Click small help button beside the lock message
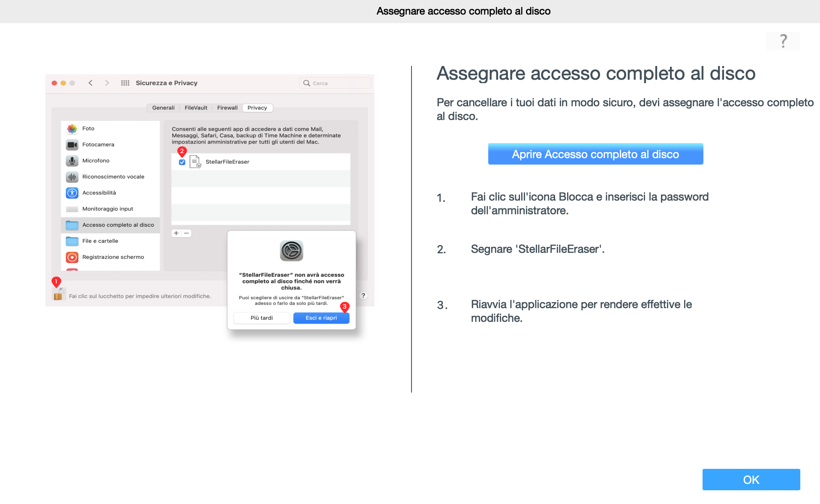The width and height of the screenshot is (820, 504). (363, 296)
